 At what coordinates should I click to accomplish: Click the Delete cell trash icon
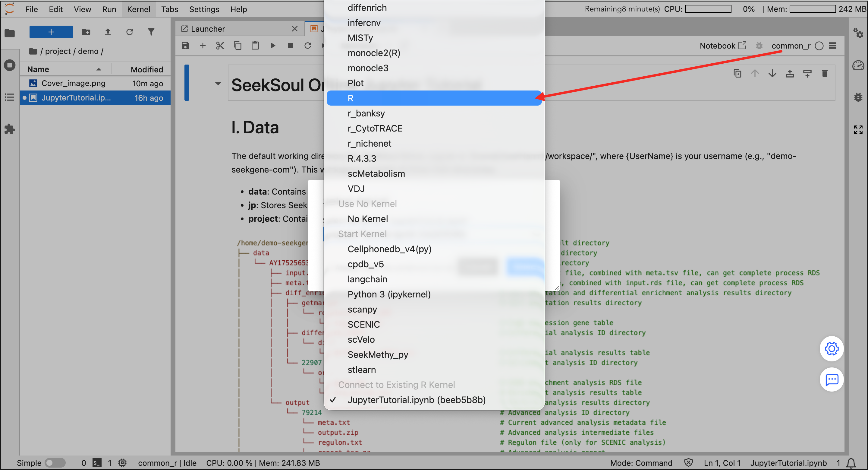tap(825, 74)
